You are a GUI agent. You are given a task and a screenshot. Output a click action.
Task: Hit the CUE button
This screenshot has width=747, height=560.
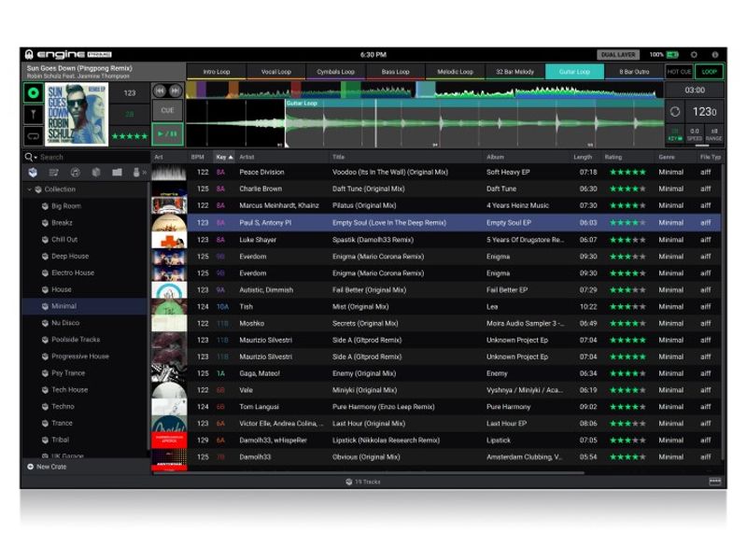pyautogui.click(x=167, y=110)
